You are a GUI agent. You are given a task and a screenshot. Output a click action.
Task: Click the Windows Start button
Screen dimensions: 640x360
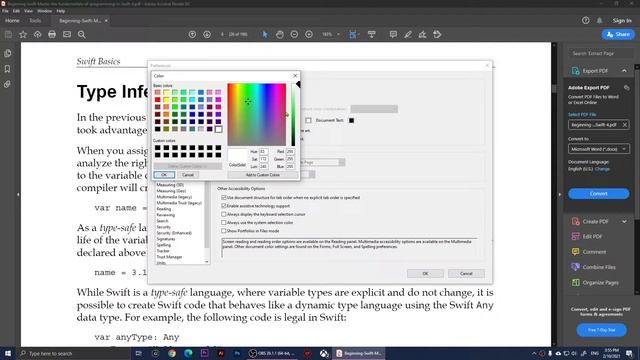point(7,353)
